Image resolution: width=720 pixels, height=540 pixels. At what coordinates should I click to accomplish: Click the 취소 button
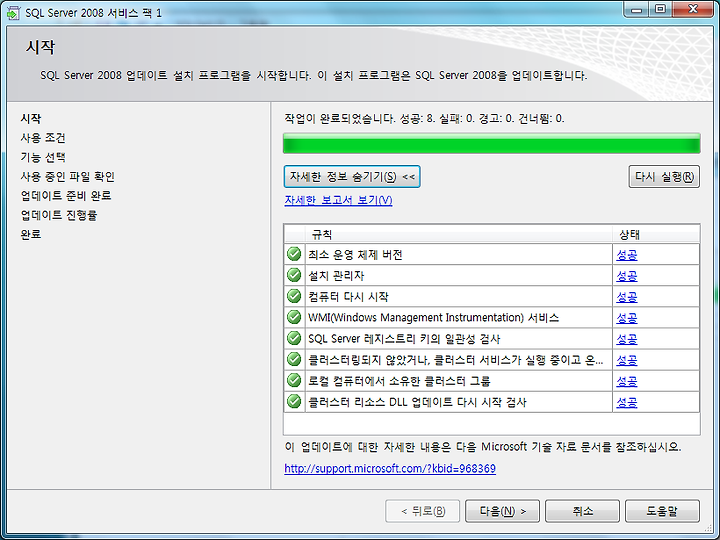coord(582,511)
